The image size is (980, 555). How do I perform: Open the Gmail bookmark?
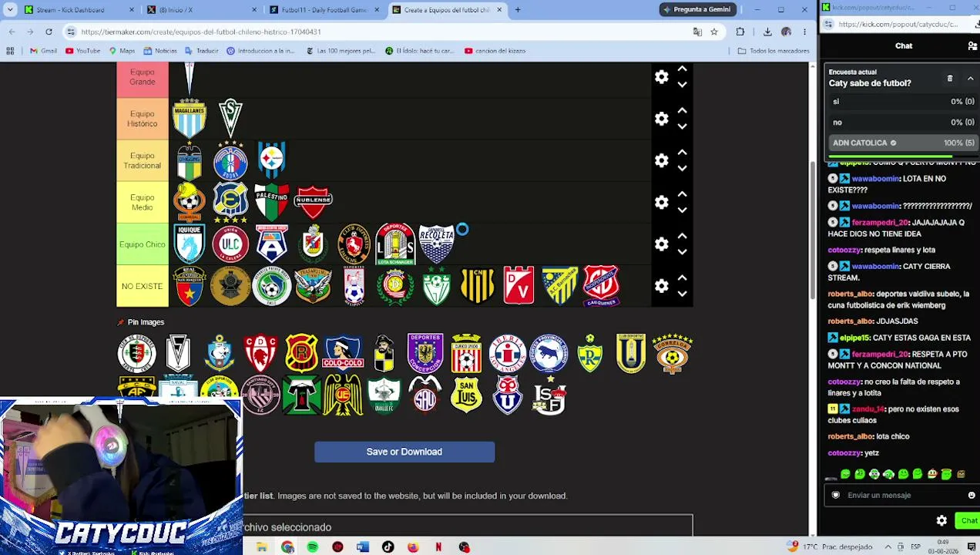coord(43,51)
